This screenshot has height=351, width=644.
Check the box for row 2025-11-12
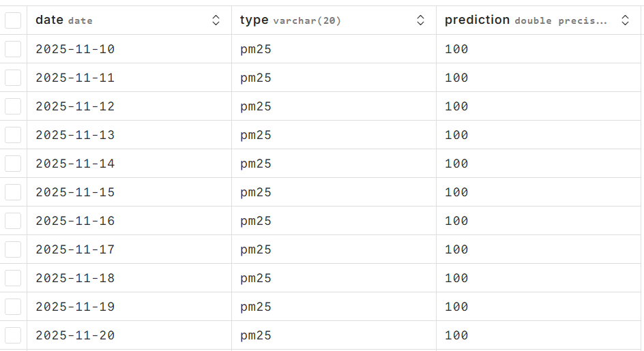click(x=13, y=106)
